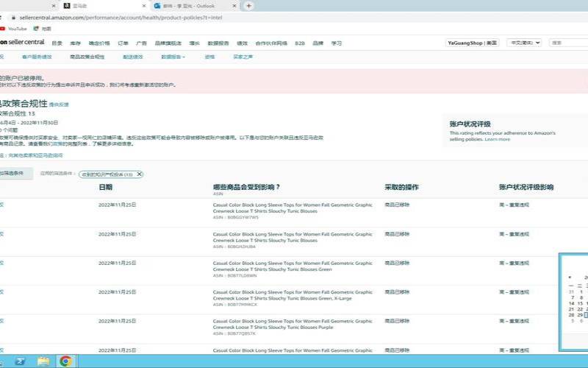Click the 提供反馈 feedback link
Image resolution: width=588 pixels, height=368 pixels.
click(59, 105)
